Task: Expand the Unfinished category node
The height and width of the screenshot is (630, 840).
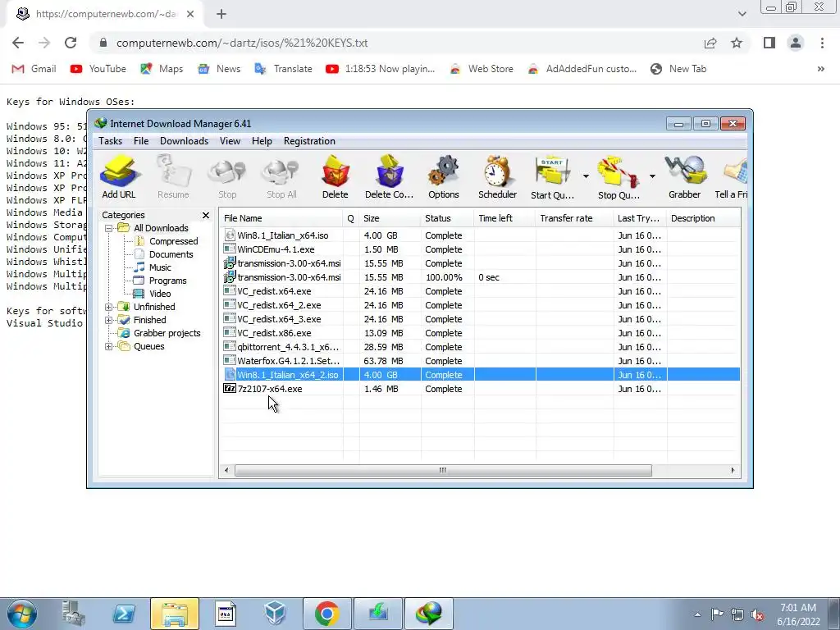Action: [109, 307]
